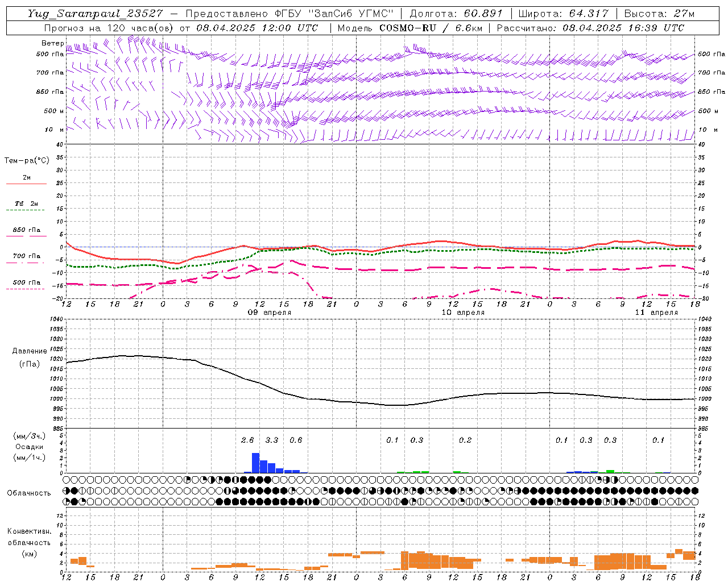Click the 'Td 2м' dew point legend entry

click(26, 203)
